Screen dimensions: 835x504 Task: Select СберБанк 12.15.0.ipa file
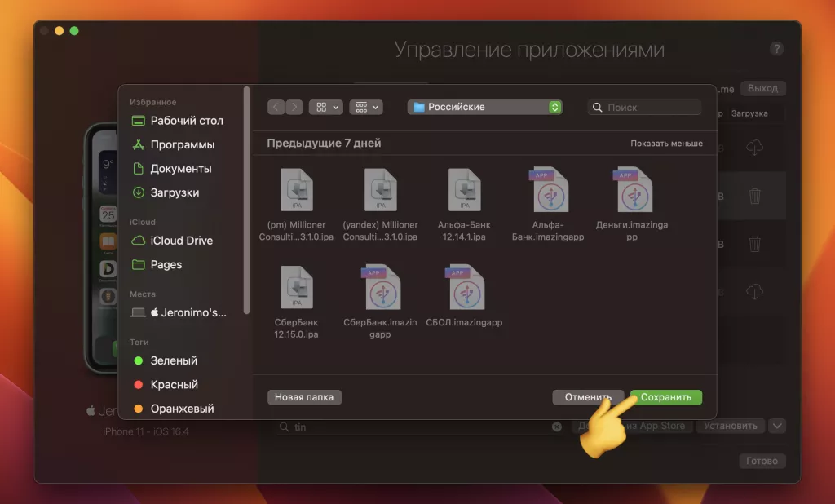297,303
